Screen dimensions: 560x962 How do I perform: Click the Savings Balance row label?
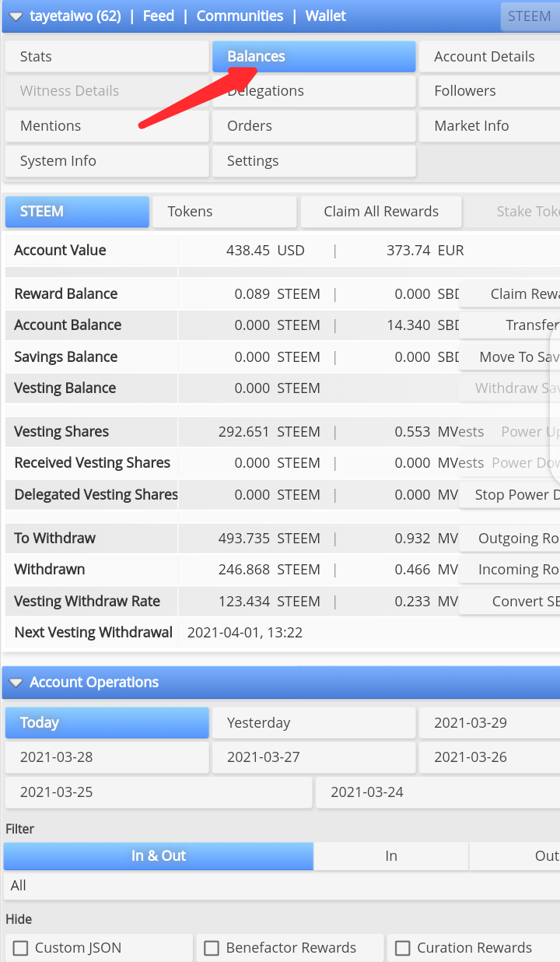pos(66,357)
